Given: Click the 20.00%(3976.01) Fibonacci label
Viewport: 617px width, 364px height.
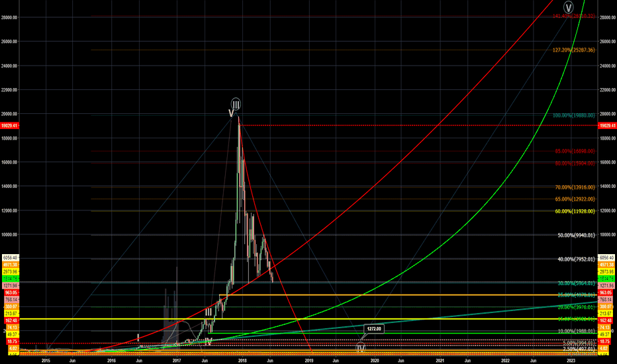Looking at the screenshot, I should (576, 307).
